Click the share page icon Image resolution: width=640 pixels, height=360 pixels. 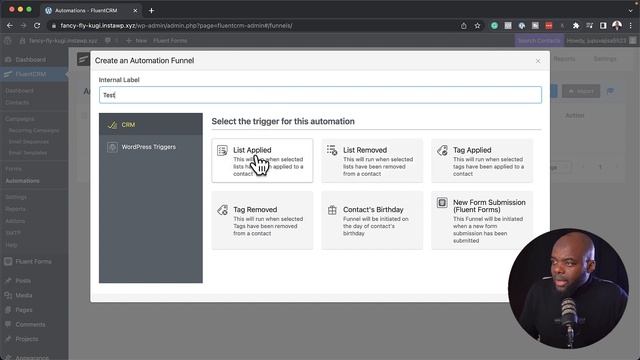point(464,26)
